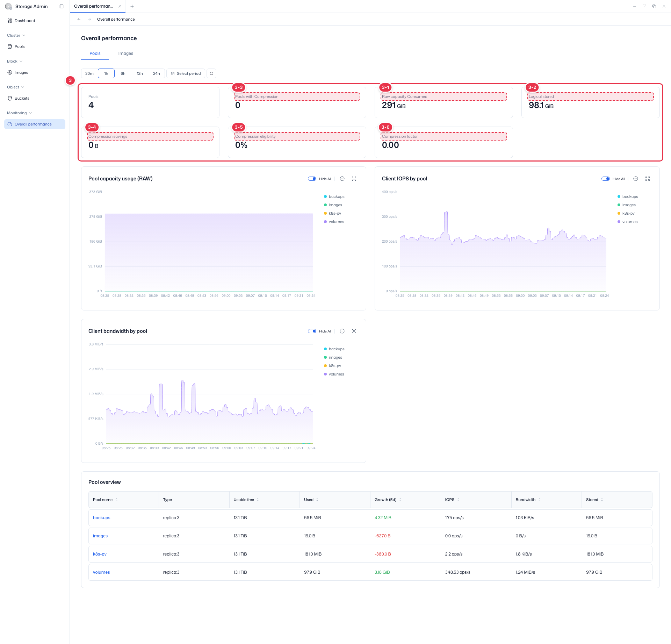Expand Pool capacity usage chart fullscreen

click(354, 179)
